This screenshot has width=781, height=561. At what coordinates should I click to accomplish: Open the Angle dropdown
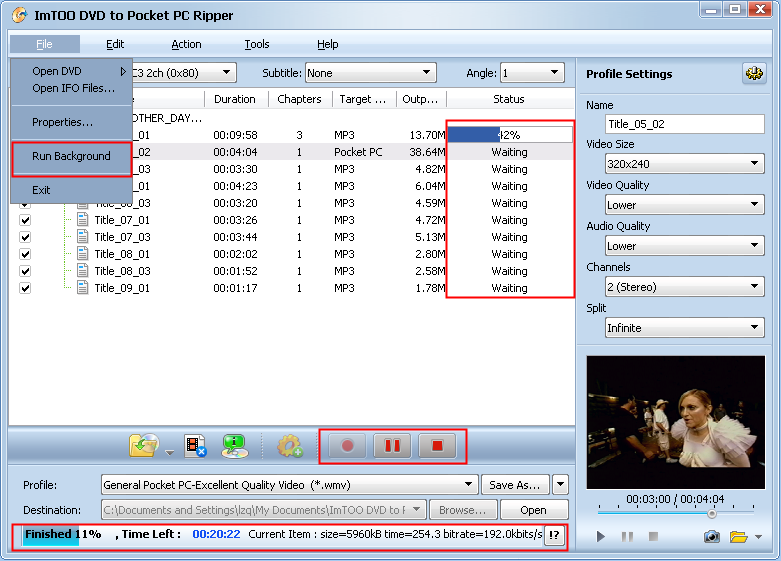pos(532,73)
